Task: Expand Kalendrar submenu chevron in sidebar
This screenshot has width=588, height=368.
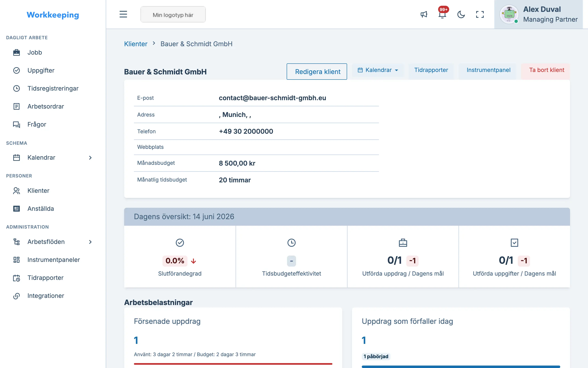Action: pos(90,157)
